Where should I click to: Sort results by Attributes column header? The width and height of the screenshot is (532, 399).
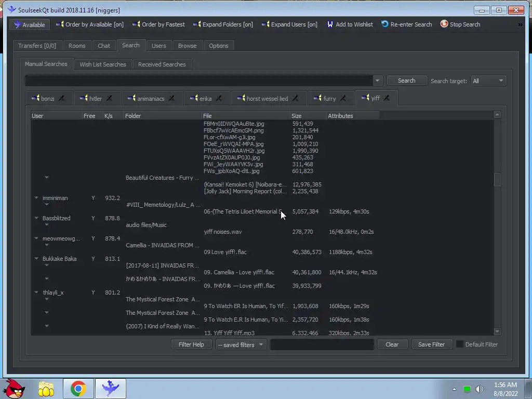tap(353, 116)
